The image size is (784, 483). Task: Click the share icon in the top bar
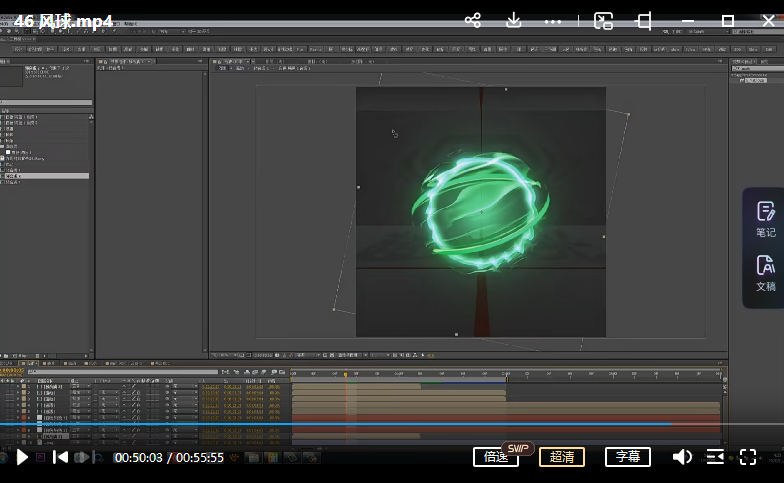(x=473, y=20)
